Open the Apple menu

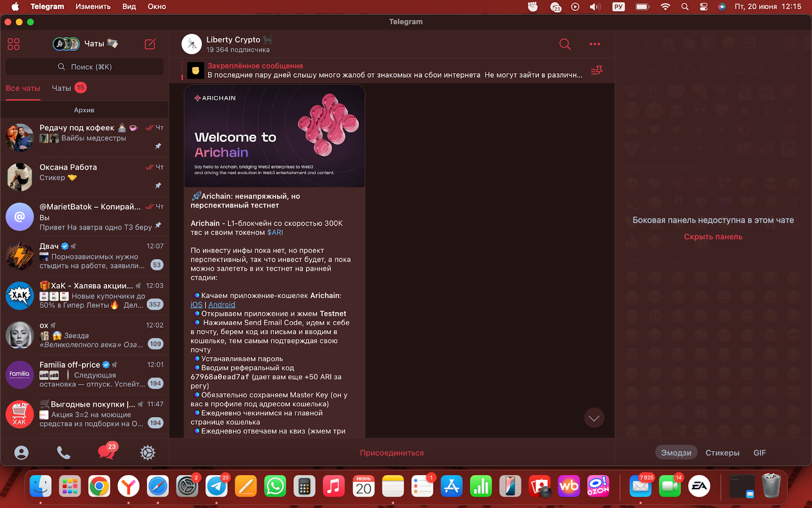pyautogui.click(x=15, y=7)
